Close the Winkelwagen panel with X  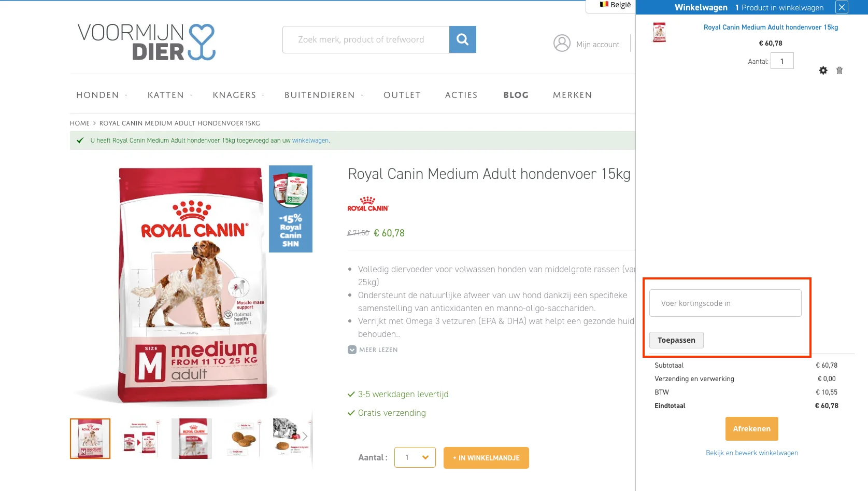point(842,7)
